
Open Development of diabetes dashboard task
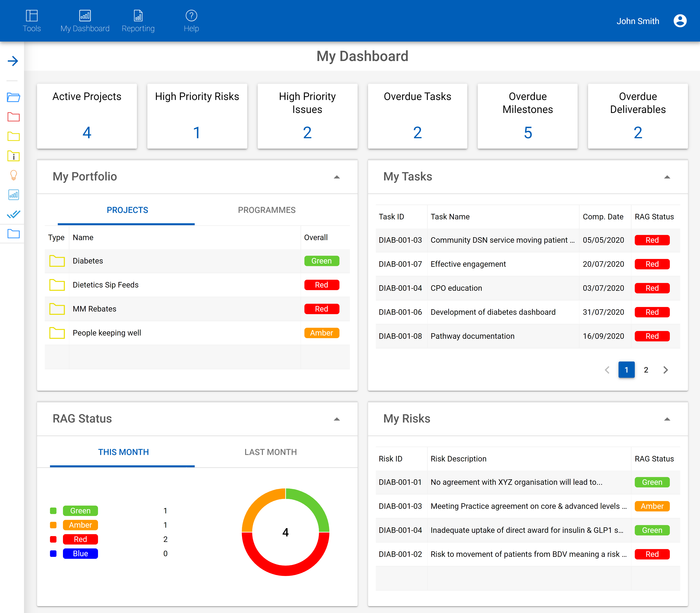(x=528, y=312)
